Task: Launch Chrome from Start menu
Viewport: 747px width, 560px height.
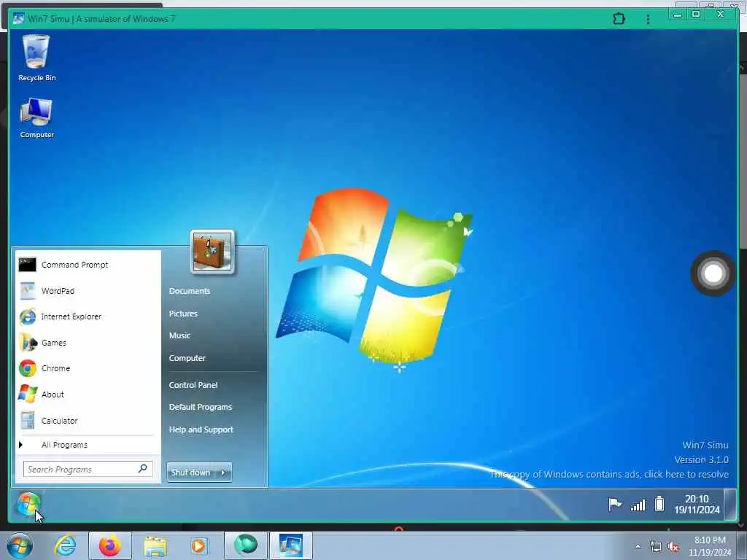Action: coord(88,368)
